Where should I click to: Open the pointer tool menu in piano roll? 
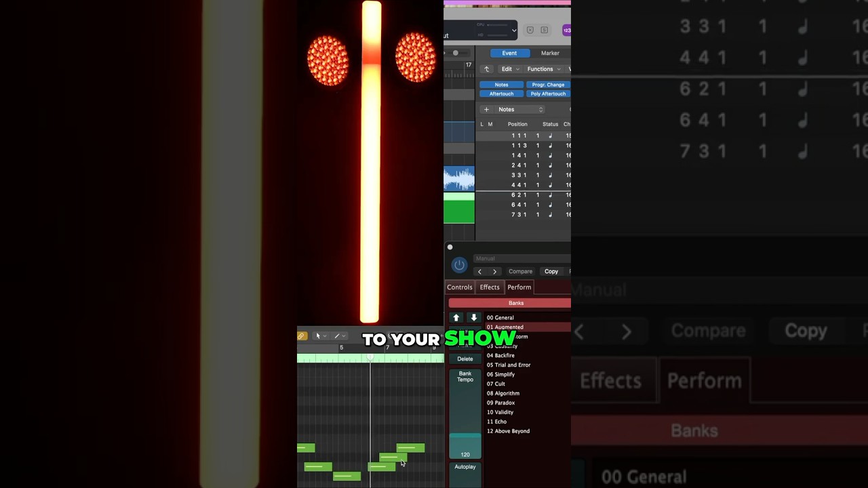320,336
